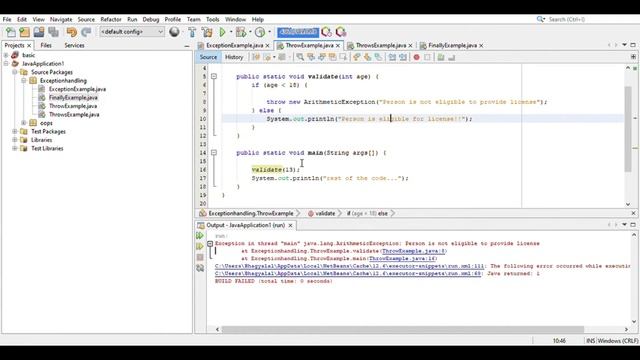This screenshot has height=360, width=640.
Task: Click the Build Project hammer icon
Action: [192, 32]
